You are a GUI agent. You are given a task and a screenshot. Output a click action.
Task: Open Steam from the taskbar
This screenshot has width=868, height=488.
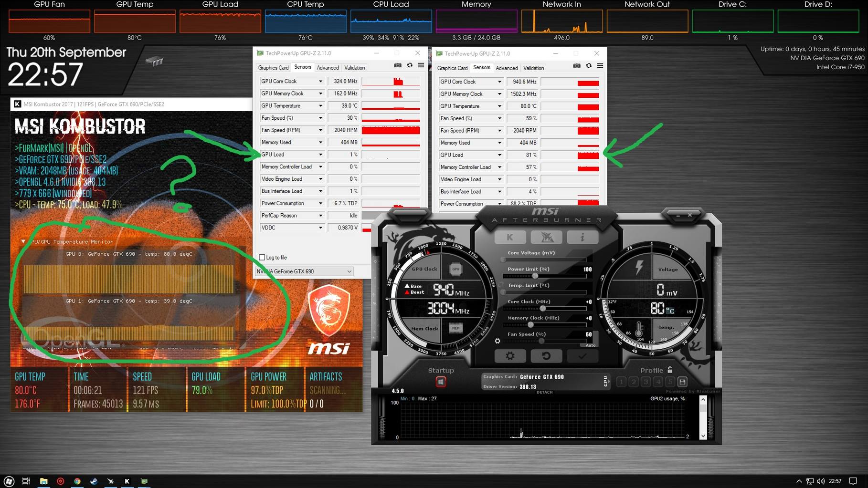94,481
